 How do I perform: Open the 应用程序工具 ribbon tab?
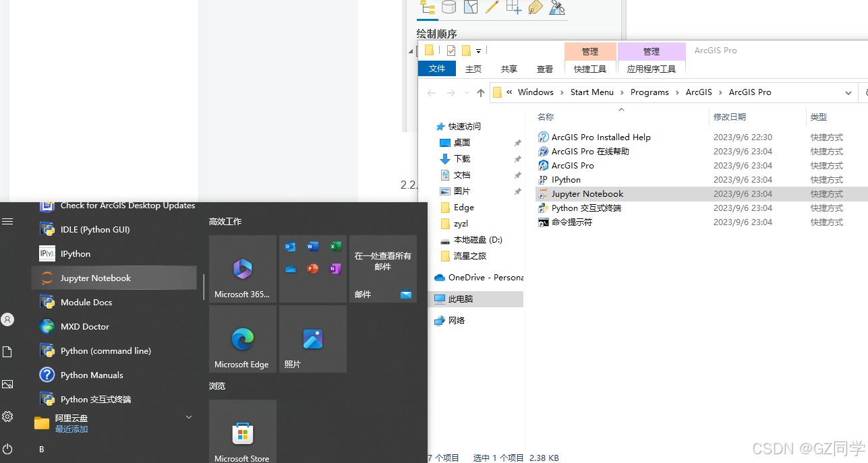pos(652,69)
